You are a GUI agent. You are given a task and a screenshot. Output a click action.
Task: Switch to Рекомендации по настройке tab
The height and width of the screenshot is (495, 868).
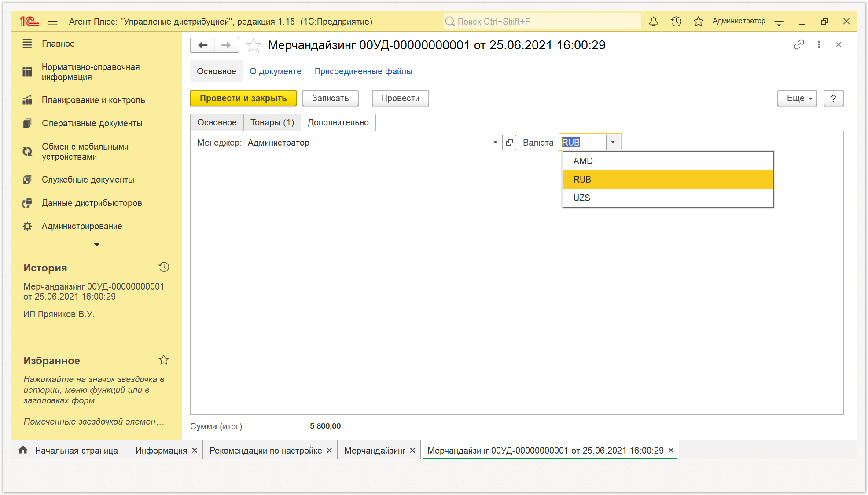click(266, 451)
